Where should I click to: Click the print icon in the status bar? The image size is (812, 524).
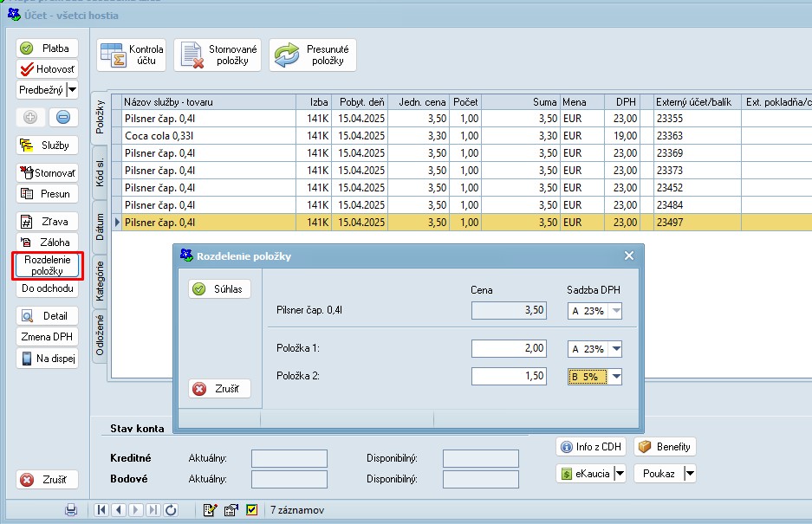pos(71,510)
